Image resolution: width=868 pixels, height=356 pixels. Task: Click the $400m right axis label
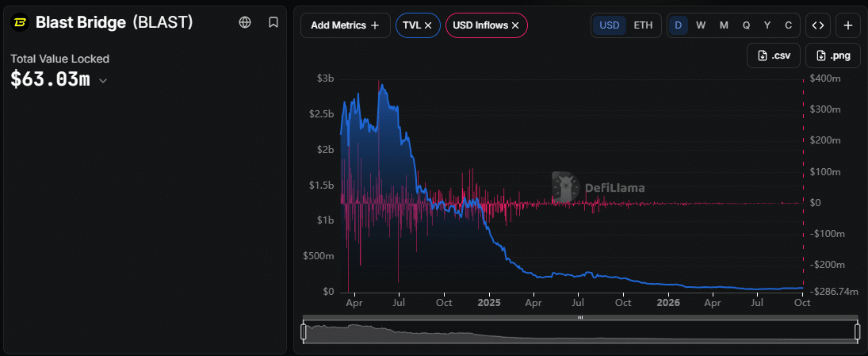point(824,78)
